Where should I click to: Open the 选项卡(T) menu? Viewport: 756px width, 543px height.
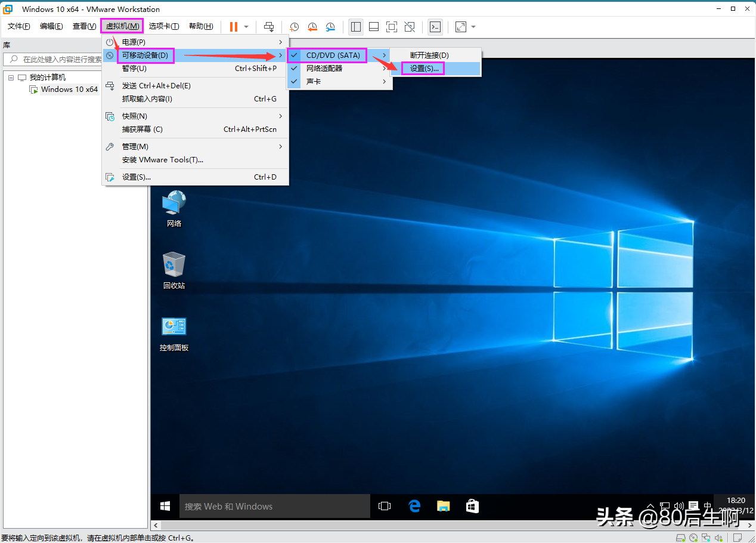(164, 26)
